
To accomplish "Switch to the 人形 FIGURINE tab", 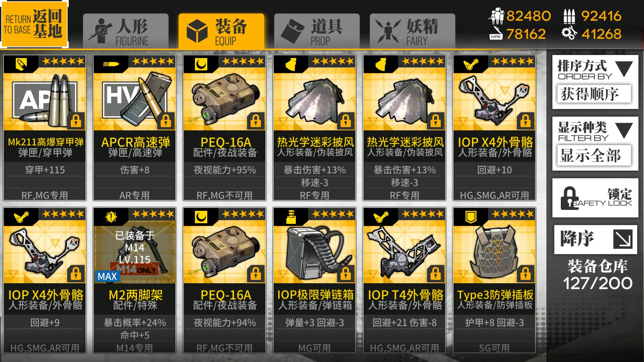I will (126, 31).
